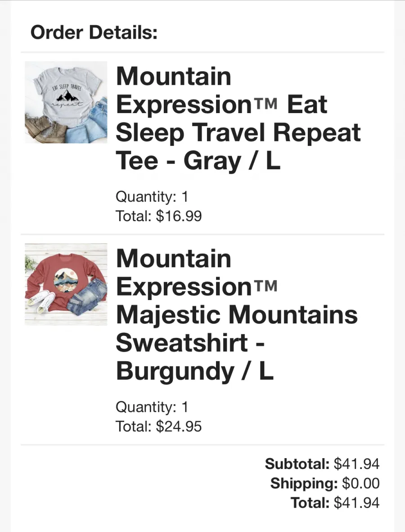Select the Order Details heading
Screen dimensions: 405x532
point(94,32)
